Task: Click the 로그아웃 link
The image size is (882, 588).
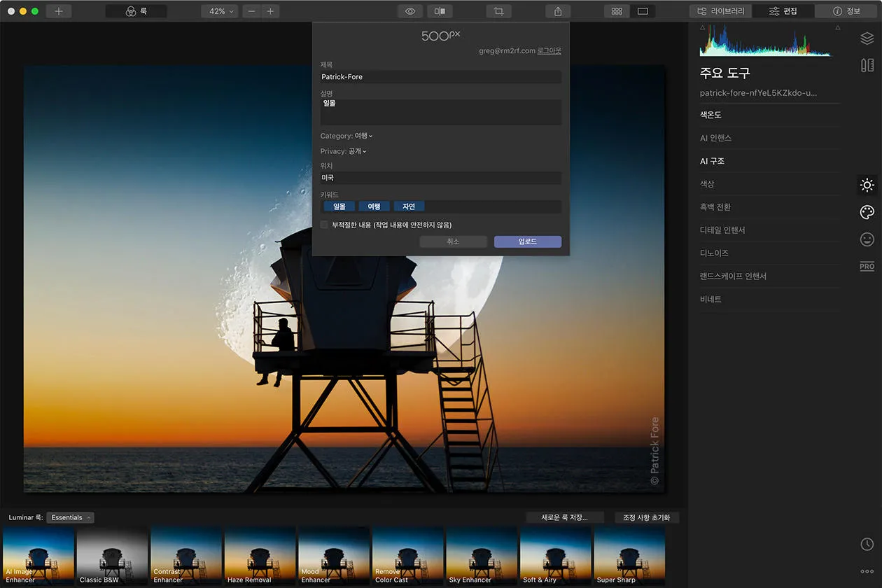Action: point(549,51)
